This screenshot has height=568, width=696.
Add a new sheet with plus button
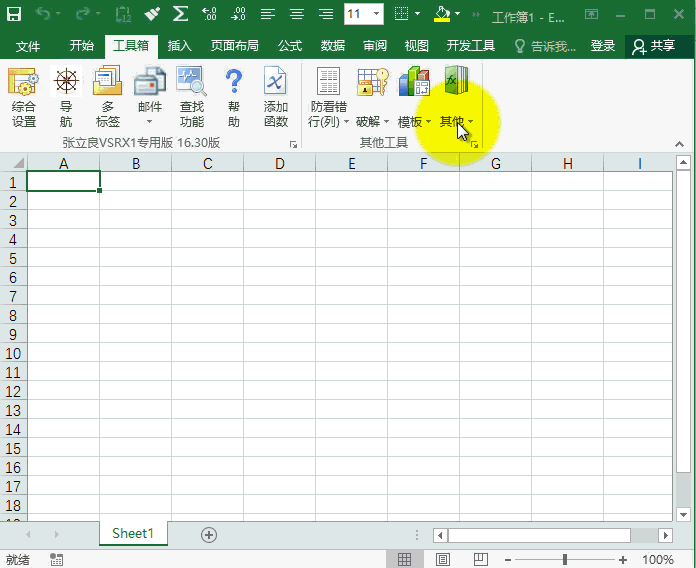209,535
